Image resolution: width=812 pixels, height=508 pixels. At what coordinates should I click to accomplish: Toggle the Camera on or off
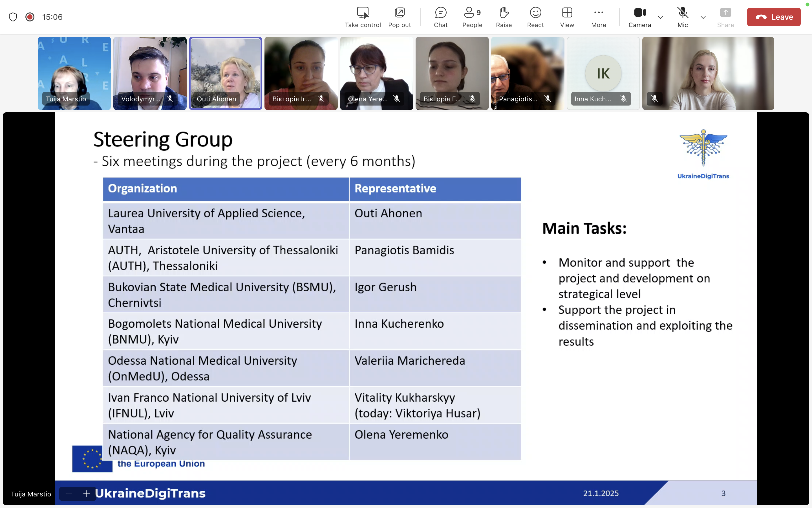[x=639, y=17]
